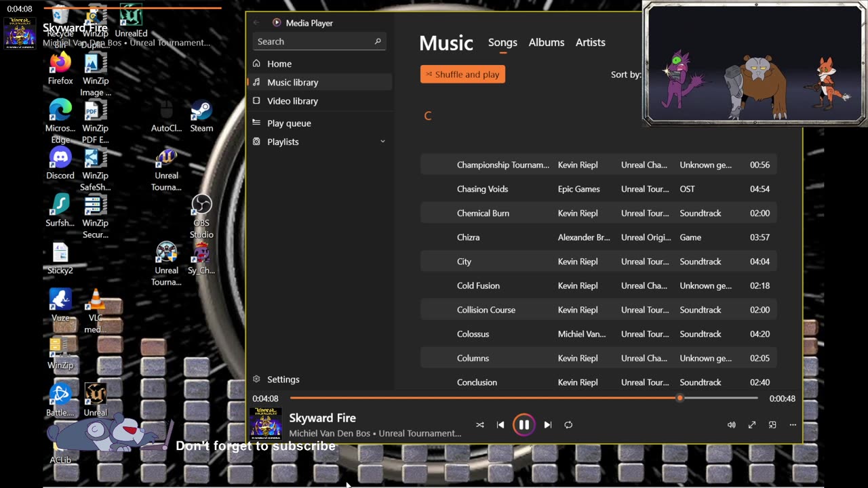Viewport: 868px width, 488px height.
Task: Click the search magnifier icon in Media Player
Action: (x=378, y=41)
